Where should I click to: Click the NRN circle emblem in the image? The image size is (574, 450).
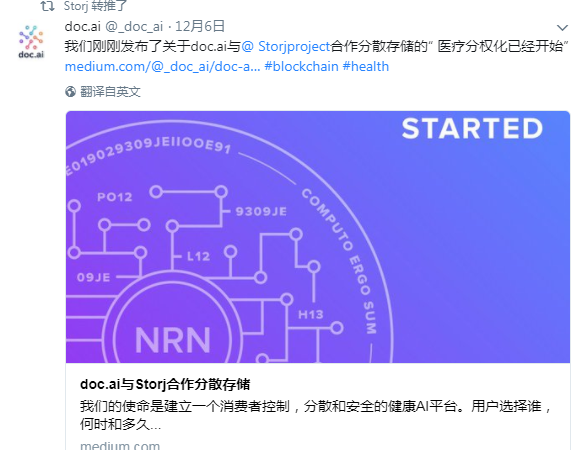coord(172,330)
